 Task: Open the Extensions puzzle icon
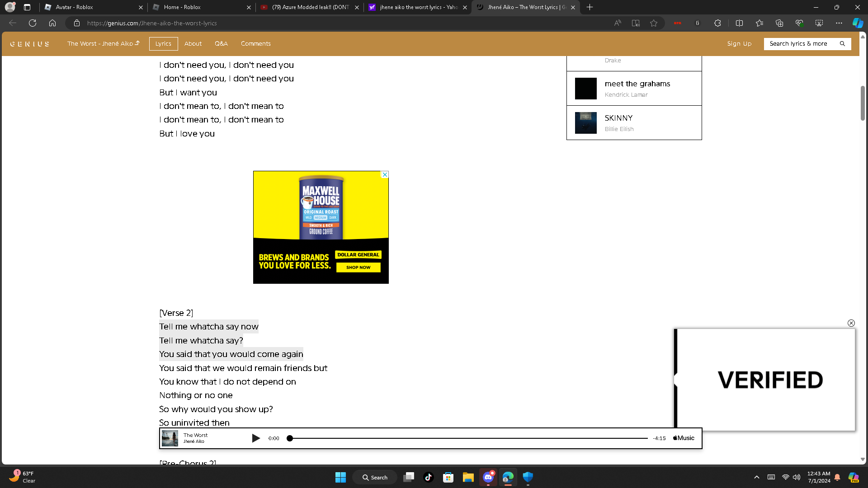pyautogui.click(x=717, y=23)
